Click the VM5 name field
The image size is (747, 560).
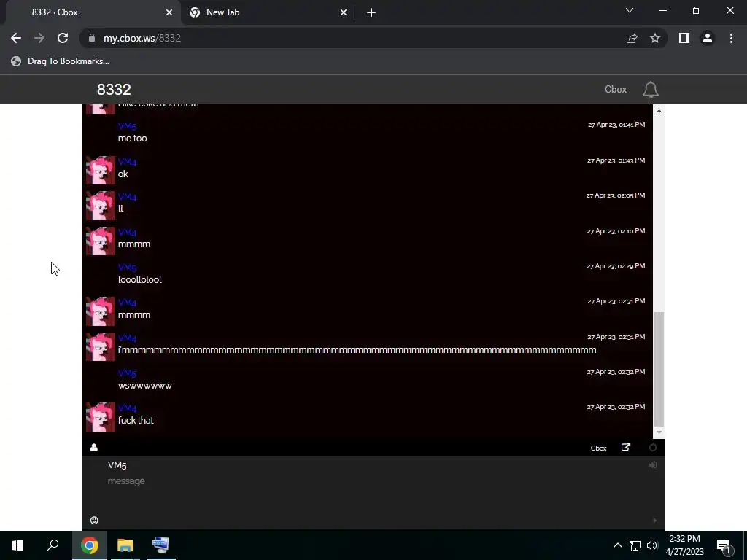(373, 464)
